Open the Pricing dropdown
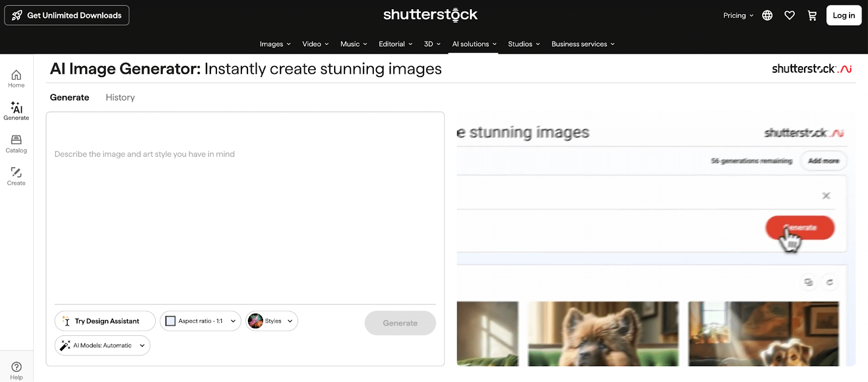The image size is (868, 382). (x=738, y=15)
